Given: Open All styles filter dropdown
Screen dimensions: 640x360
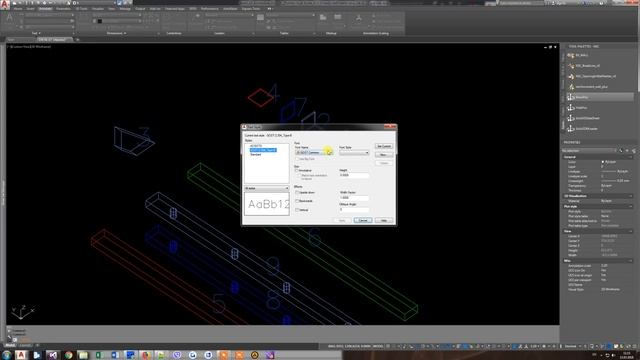Looking at the screenshot, I should [x=267, y=188].
